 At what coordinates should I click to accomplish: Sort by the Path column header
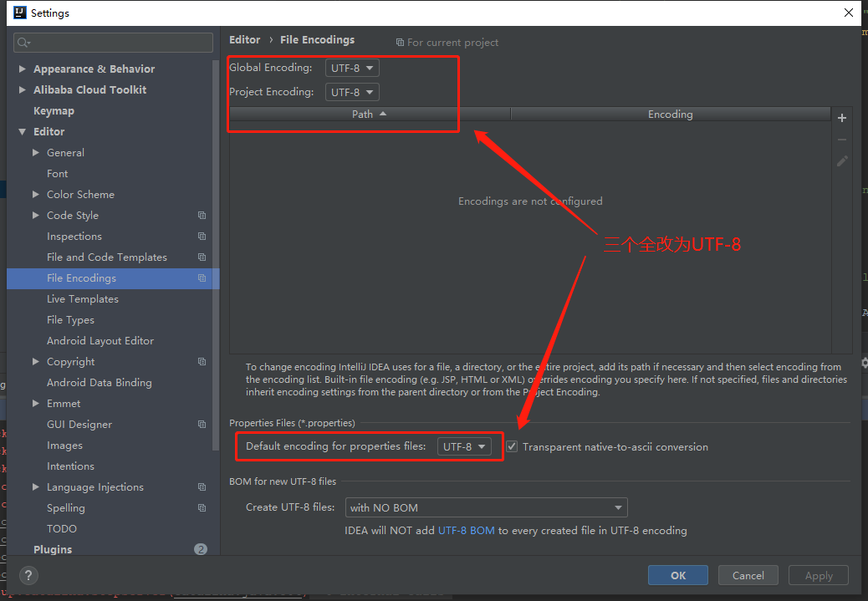pyautogui.click(x=370, y=114)
